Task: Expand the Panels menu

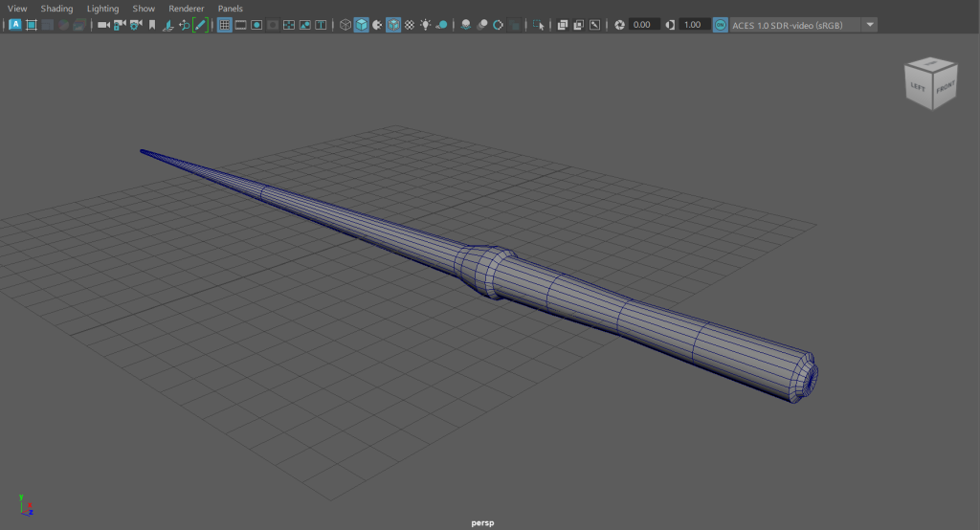Action: click(230, 9)
